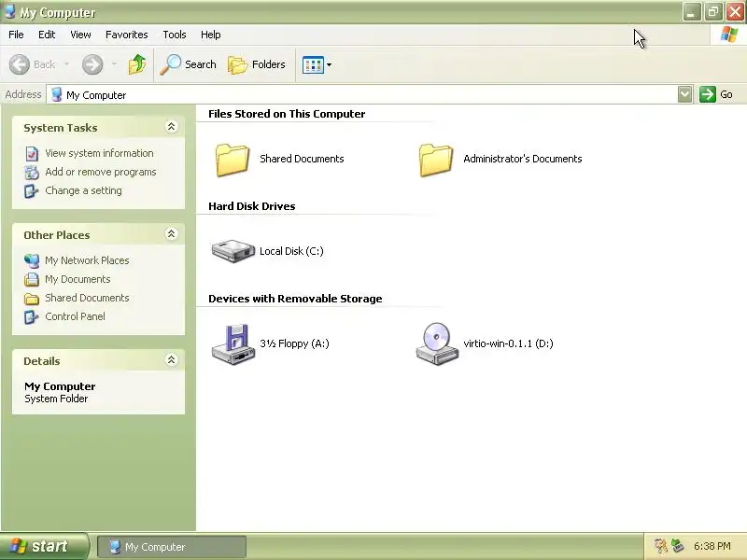Click the My Computer title bar icon
Viewport: 747px width, 560px height.
9,11
